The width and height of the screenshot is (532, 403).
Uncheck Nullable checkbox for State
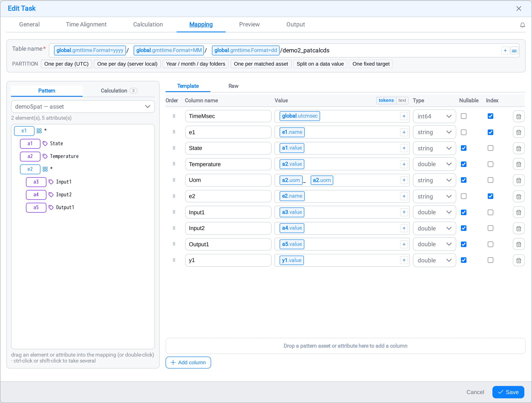point(463,148)
